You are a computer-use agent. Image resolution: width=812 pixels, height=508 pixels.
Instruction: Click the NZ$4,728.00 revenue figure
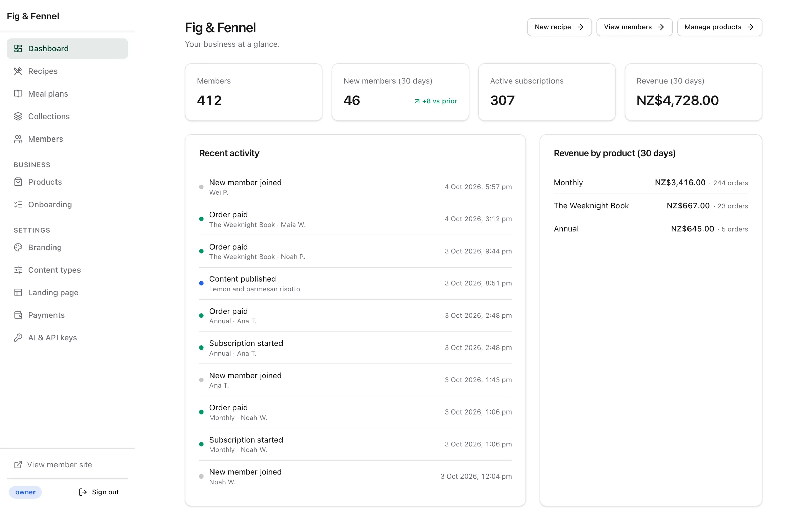678,100
